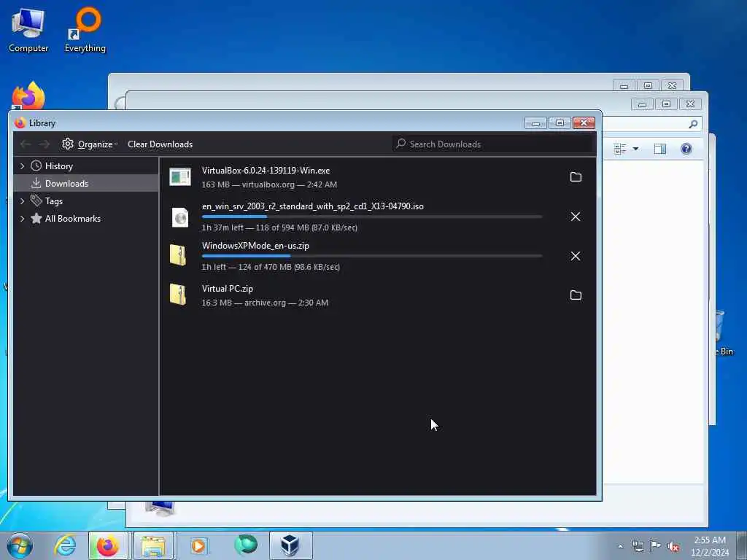Select the en_win_srv_2003 ISO download name
Image resolution: width=747 pixels, height=560 pixels.
[x=312, y=206]
